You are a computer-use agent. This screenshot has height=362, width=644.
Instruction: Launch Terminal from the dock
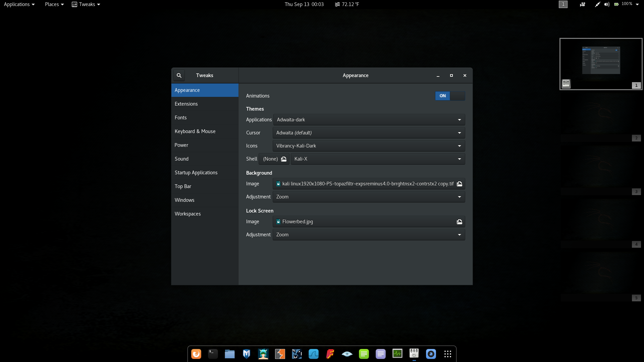tap(213, 354)
